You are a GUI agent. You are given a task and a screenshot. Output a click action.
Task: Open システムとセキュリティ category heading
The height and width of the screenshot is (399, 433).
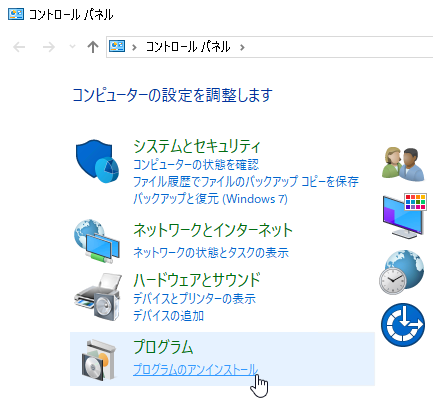(197, 146)
